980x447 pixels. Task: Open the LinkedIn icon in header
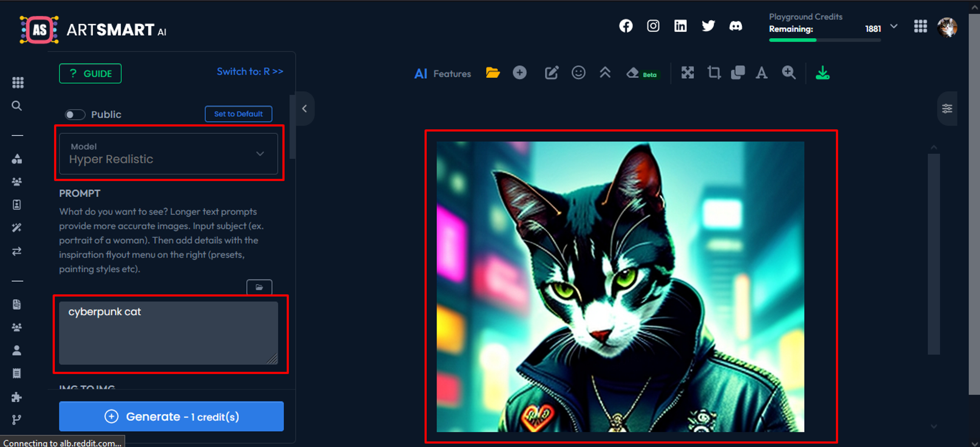pos(681,26)
